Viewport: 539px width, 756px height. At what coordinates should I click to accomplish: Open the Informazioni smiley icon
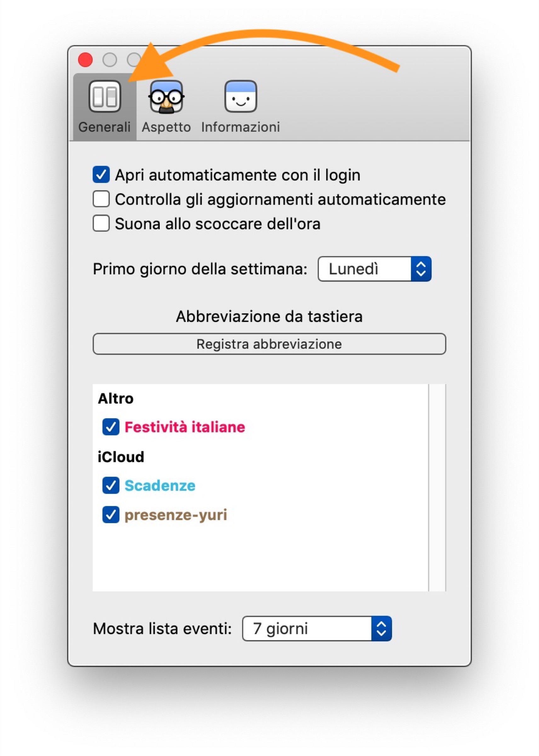pyautogui.click(x=241, y=97)
